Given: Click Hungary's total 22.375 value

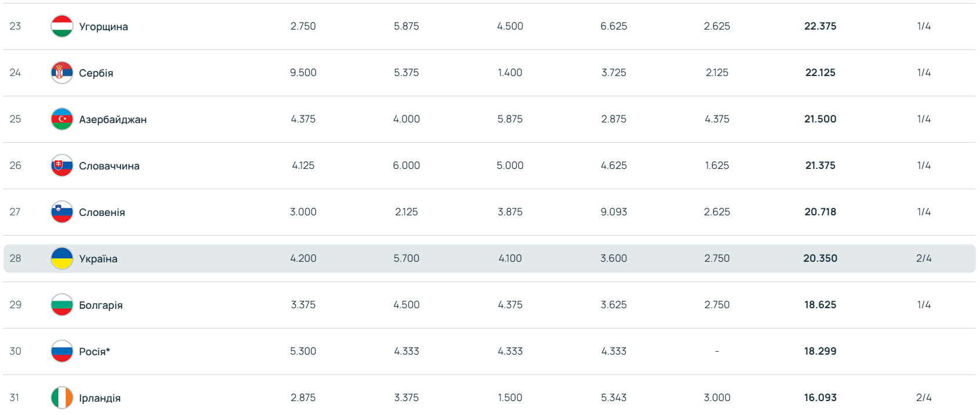Looking at the screenshot, I should click(820, 26).
